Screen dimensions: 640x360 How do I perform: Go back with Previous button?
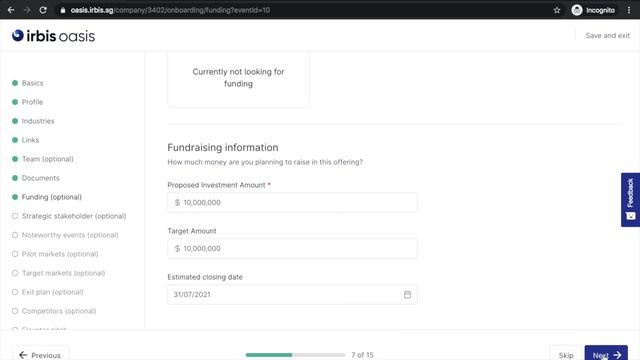click(x=40, y=354)
